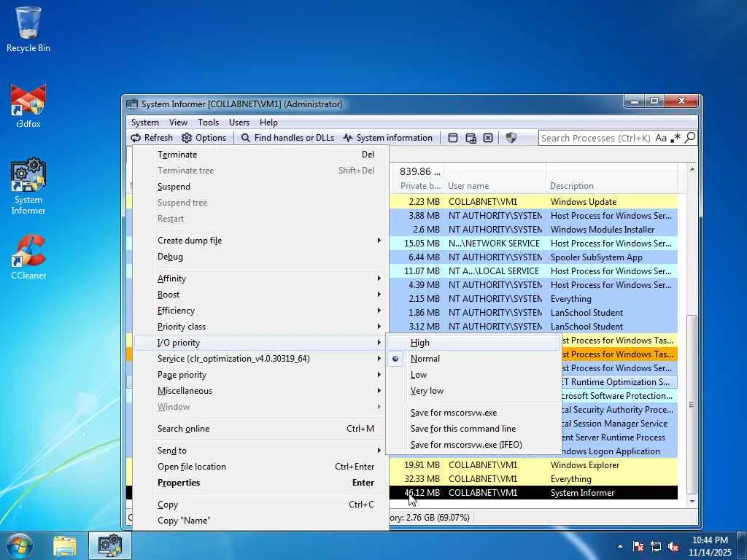747x560 pixels.
Task: Select the Windows Update process row
Action: pos(533,202)
